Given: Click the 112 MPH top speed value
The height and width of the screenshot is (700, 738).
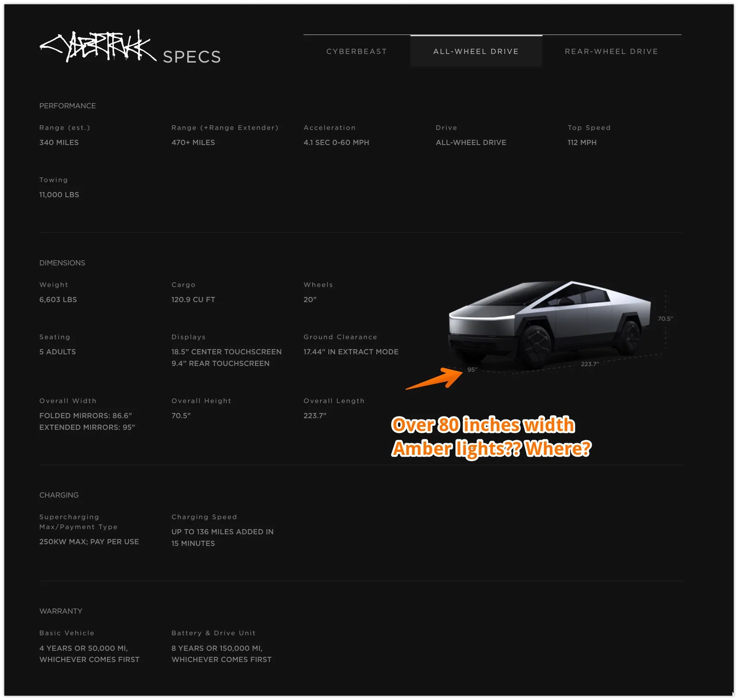Looking at the screenshot, I should [x=582, y=142].
